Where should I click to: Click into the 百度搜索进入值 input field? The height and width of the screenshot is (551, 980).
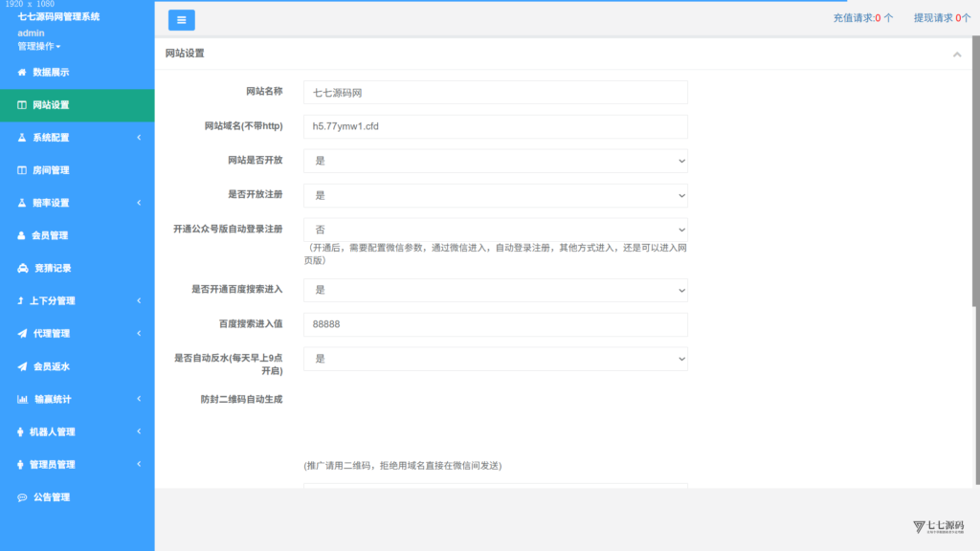496,325
